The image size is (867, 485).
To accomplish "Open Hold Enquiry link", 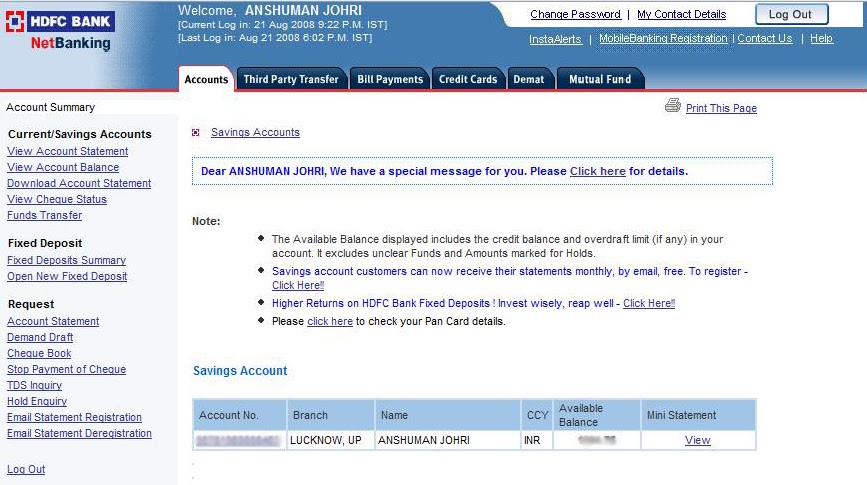I will (x=37, y=401).
